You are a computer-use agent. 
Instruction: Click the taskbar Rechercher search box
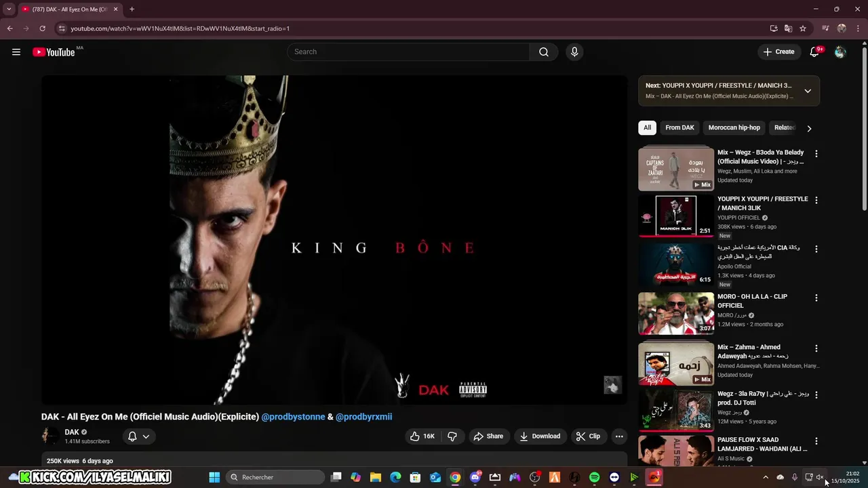274,477
